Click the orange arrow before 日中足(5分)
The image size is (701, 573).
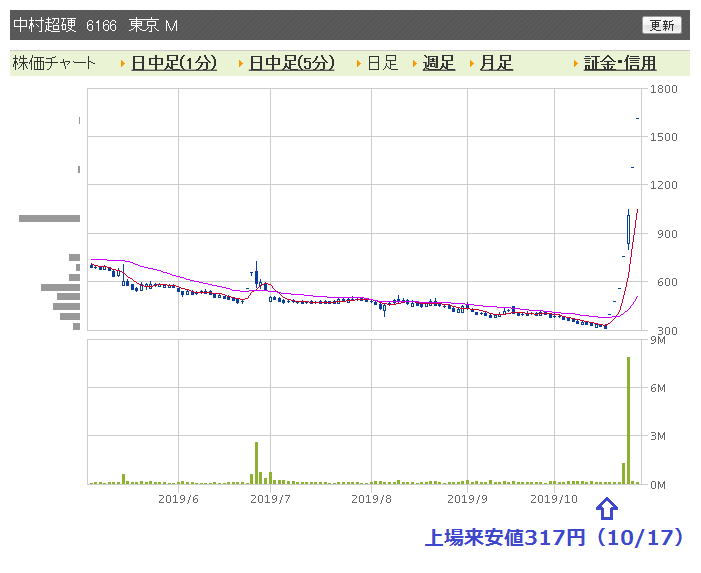[x=241, y=63]
